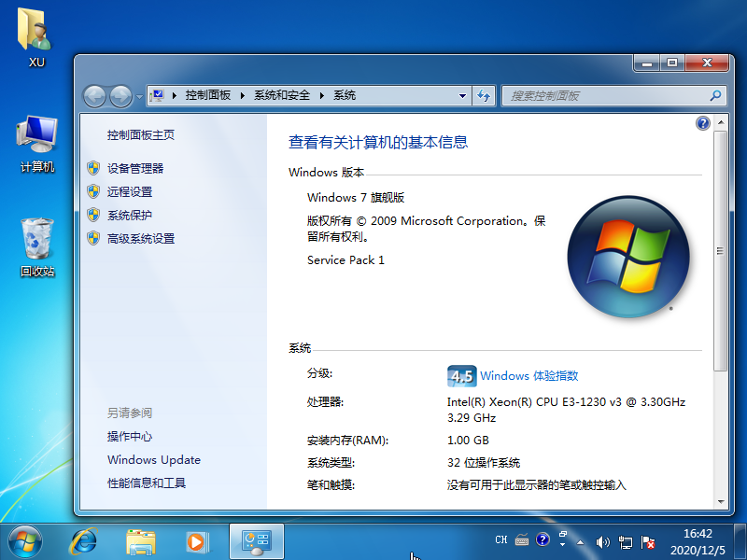
Task: Click the help question mark icon
Action: click(x=703, y=123)
